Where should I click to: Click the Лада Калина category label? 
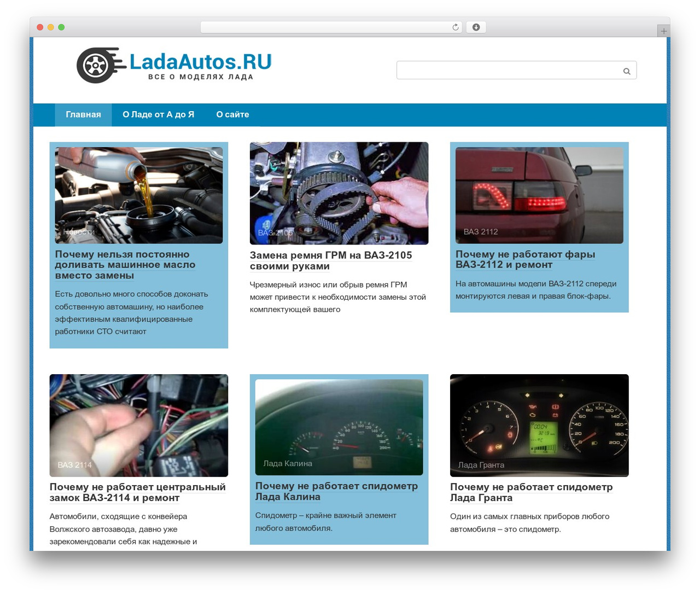click(x=288, y=463)
